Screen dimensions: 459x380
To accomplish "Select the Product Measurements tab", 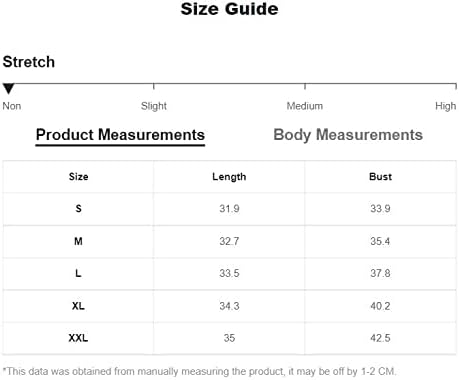I will 120,135.
